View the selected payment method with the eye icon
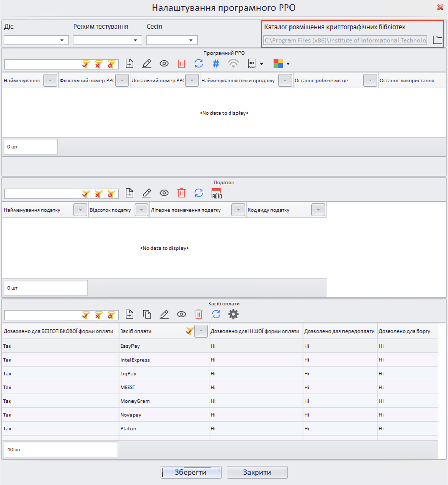Image resolution: width=448 pixels, height=485 pixels. (x=181, y=314)
